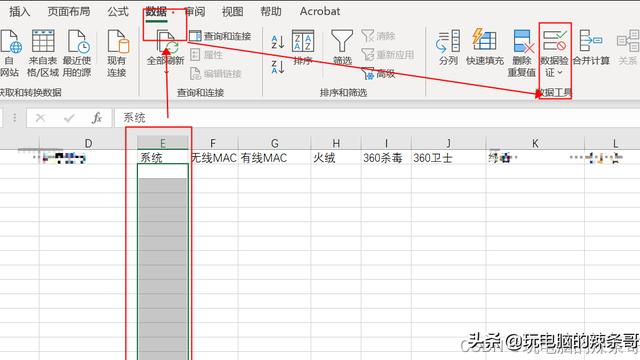Image resolution: width=640 pixels, height=360 pixels.
Task: Click 快速填充 flash fill
Action: 485,47
